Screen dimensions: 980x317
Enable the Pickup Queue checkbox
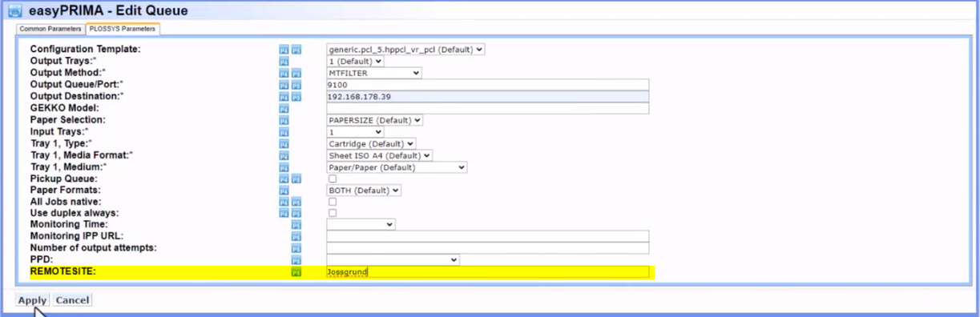tap(333, 179)
